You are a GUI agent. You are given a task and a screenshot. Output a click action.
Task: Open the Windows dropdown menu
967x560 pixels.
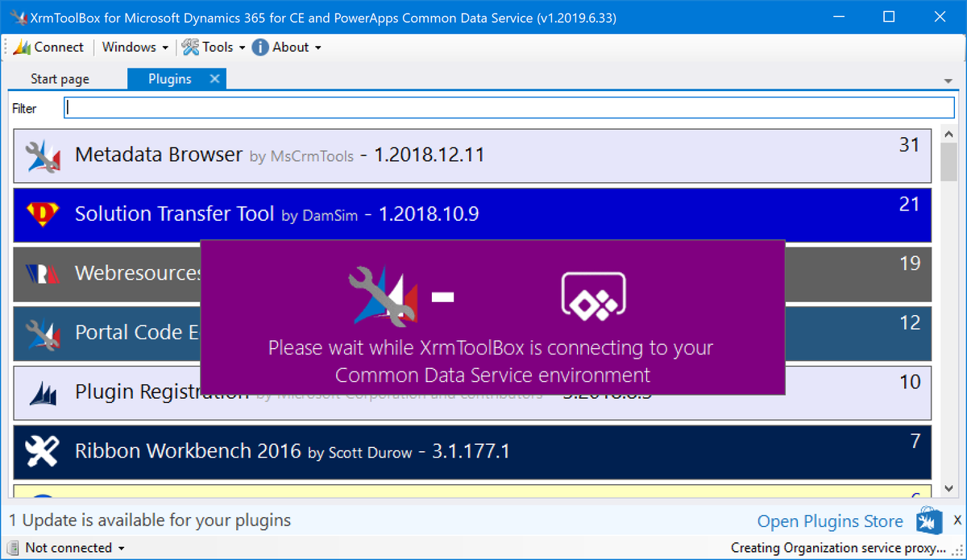(x=135, y=47)
